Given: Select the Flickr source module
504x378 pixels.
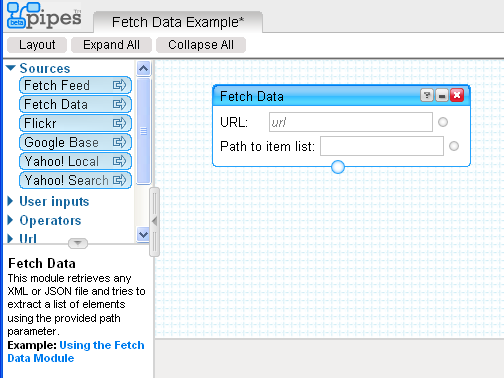Looking at the screenshot, I should (x=75, y=123).
